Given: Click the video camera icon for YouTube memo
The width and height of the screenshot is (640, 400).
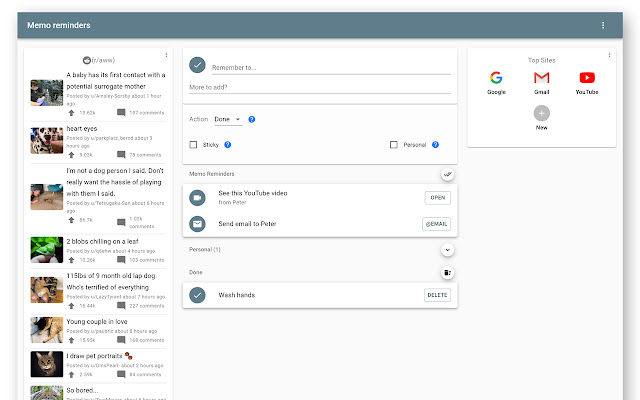Looking at the screenshot, I should (197, 198).
